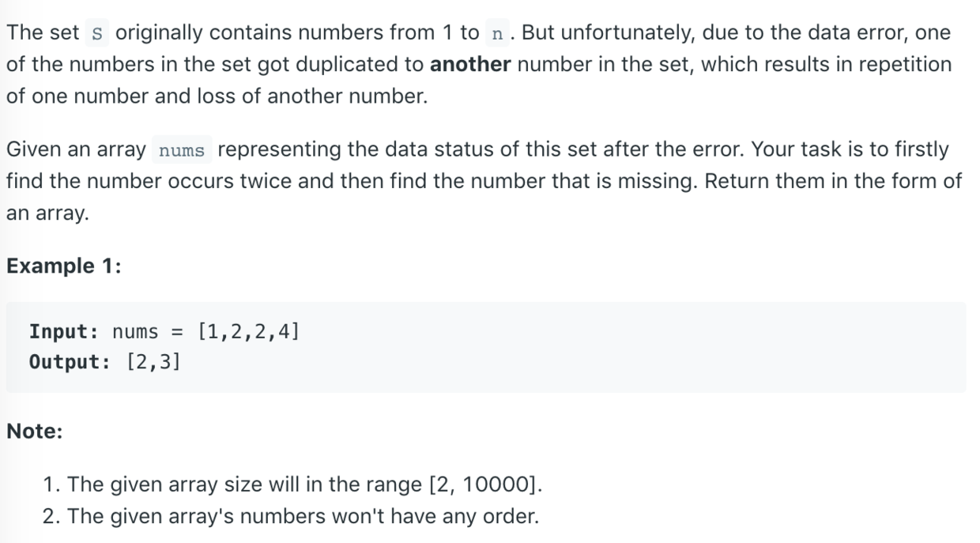Click 'Given an array' at paragraph start
This screenshot has height=543, width=980.
point(76,149)
